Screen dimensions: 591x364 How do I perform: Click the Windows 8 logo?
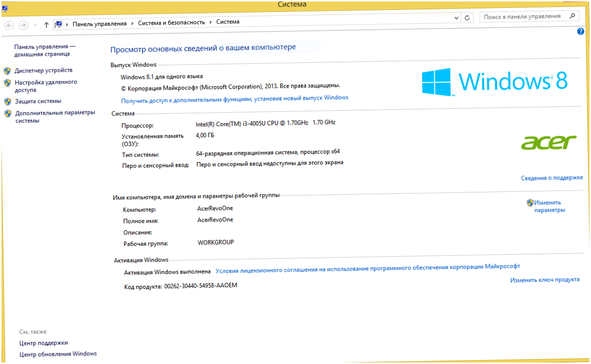494,82
